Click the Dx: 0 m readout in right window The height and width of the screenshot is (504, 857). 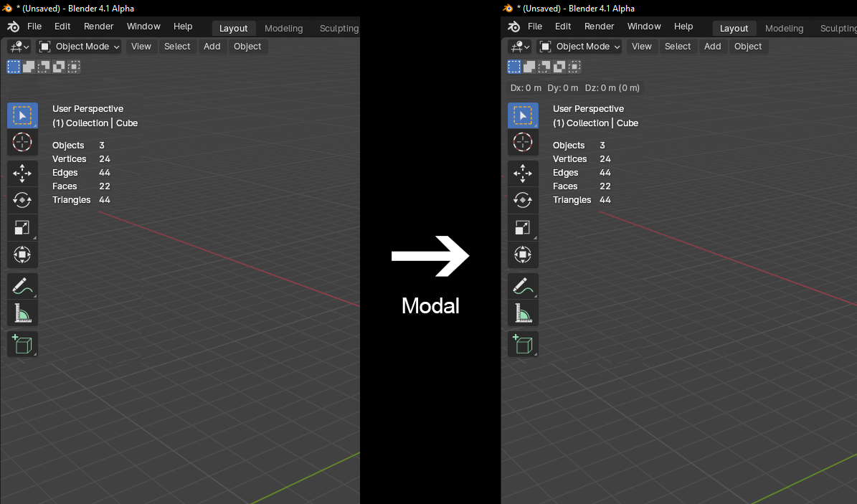tap(526, 88)
